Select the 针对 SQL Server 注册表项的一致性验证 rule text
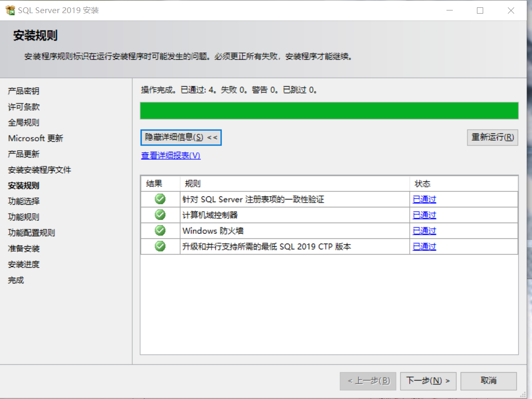Screen dimensions: 532x399 pyautogui.click(x=253, y=199)
